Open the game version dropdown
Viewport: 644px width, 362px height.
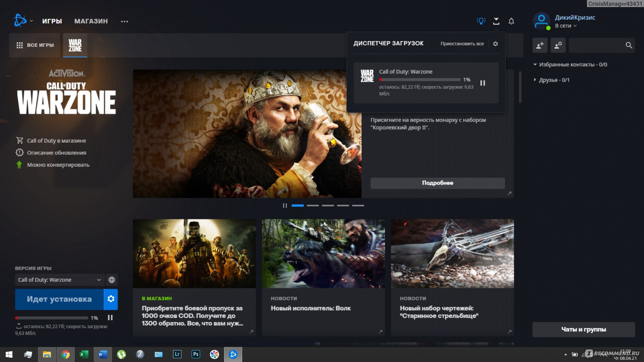60,280
